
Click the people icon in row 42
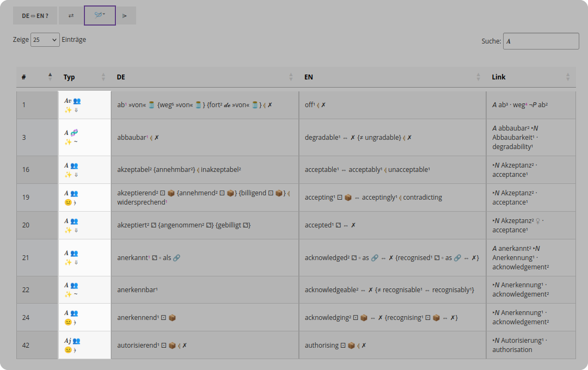coord(77,341)
